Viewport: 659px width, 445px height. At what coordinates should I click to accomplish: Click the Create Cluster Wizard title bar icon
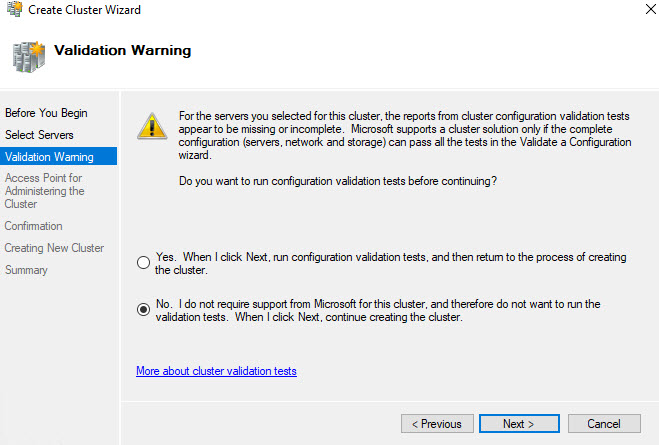point(15,10)
